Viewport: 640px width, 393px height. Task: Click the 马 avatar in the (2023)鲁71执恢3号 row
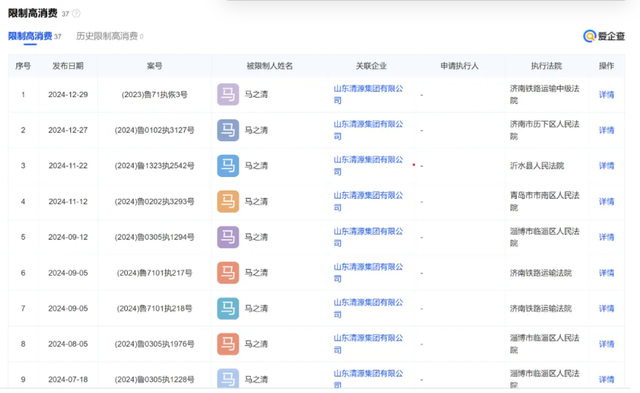click(228, 94)
